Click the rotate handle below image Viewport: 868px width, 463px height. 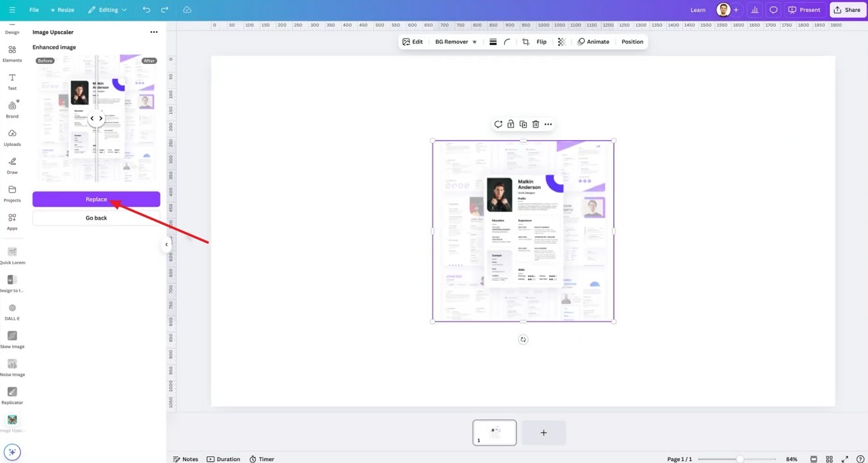click(523, 340)
